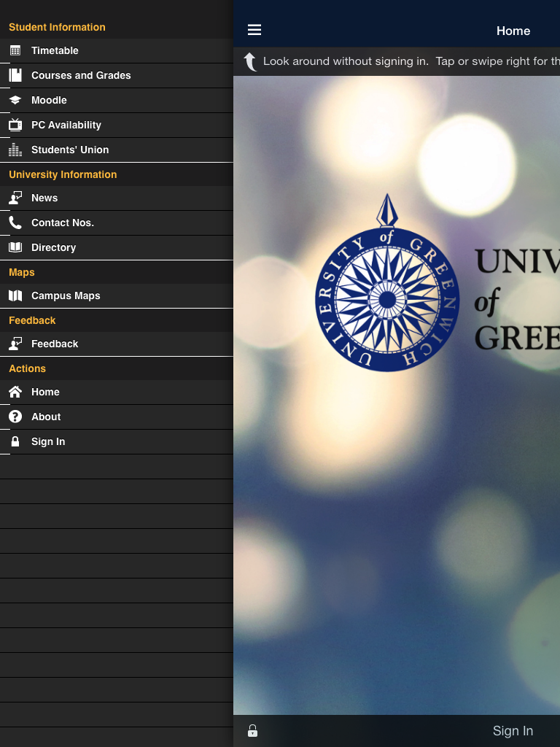Screen dimensions: 560x747
Task: Open Campus Maps entry
Action: click(x=117, y=296)
